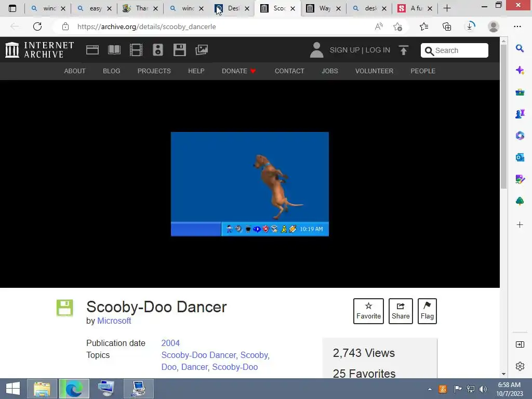The height and width of the screenshot is (399, 532).
Task: Open the HELP menu item
Action: coord(196,71)
